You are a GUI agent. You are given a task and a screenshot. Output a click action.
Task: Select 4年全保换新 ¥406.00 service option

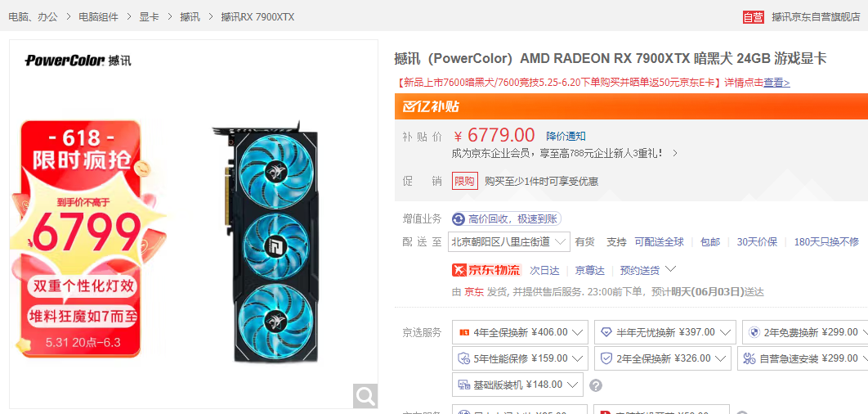tap(520, 332)
